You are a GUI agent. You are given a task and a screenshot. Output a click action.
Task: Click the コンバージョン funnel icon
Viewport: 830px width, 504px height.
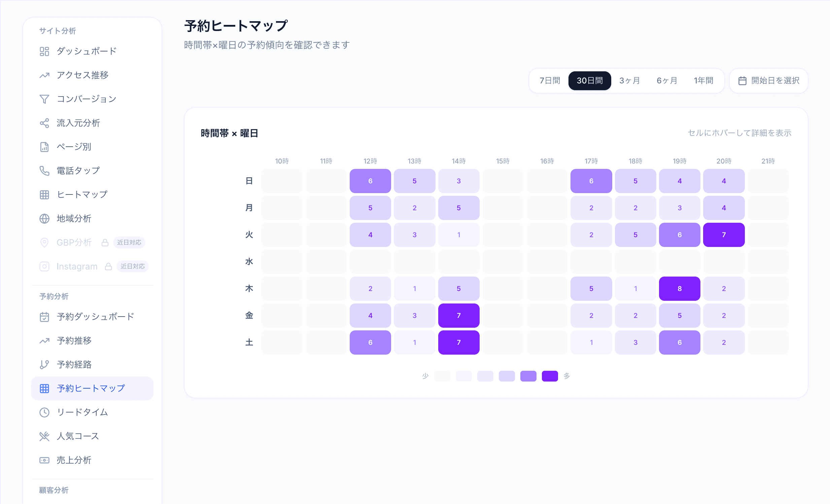[44, 99]
